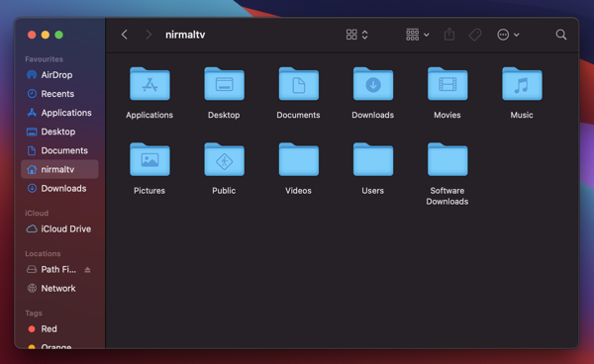The width and height of the screenshot is (594, 364).
Task: Select the Documents folder icon
Action: 299,84
